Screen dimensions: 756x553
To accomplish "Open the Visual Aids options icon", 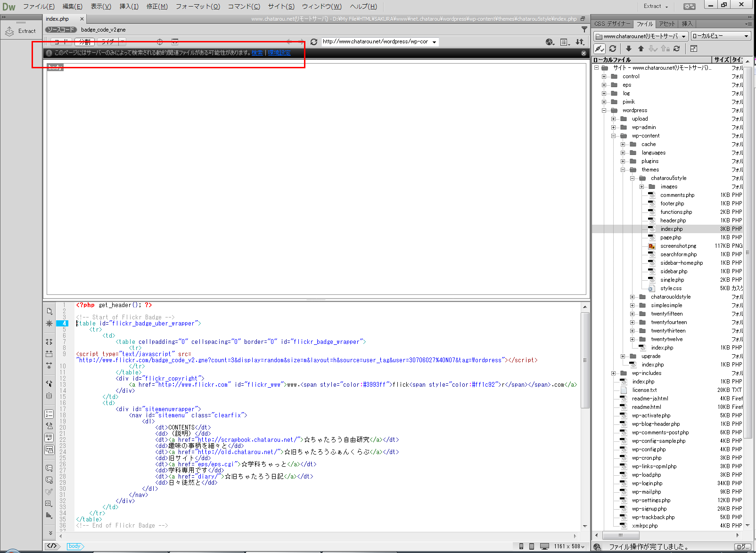I will tap(565, 42).
